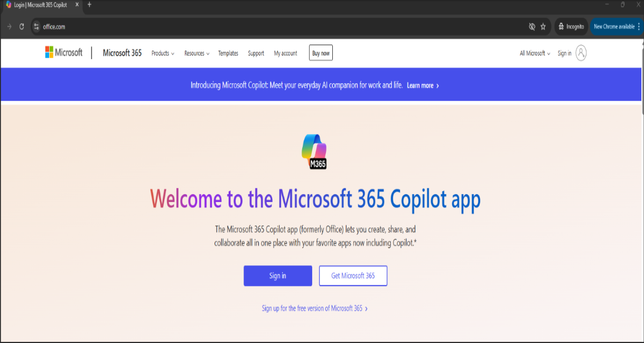Click the Incognito indicator

pyautogui.click(x=571, y=26)
